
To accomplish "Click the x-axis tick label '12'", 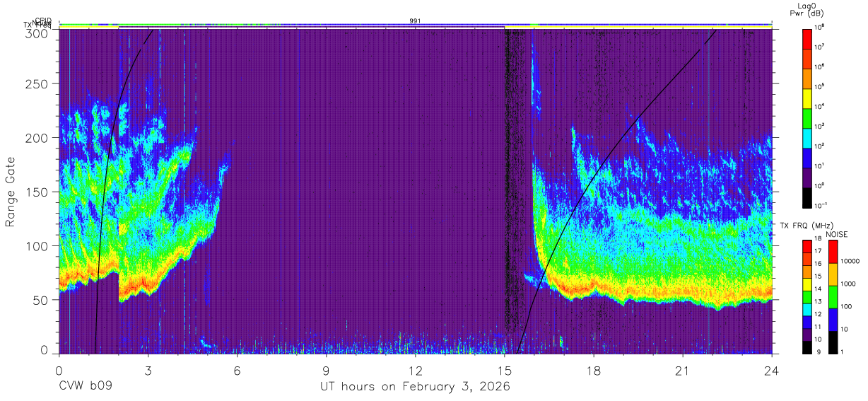I will [x=415, y=370].
